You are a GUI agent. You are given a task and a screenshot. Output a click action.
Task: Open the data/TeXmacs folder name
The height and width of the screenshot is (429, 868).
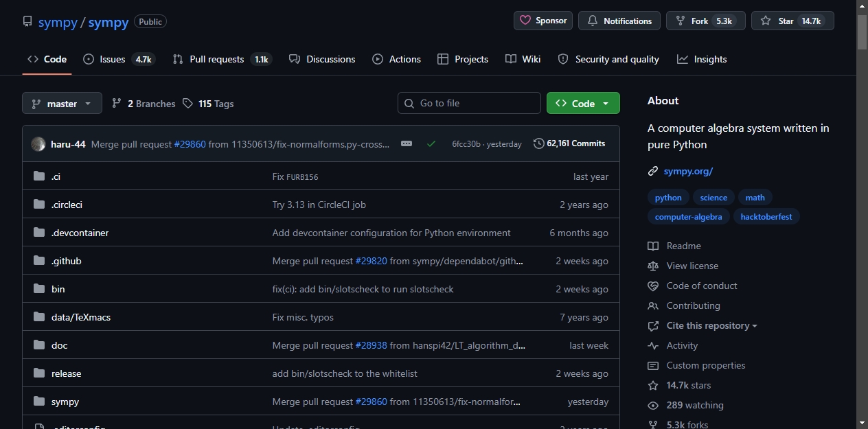81,317
